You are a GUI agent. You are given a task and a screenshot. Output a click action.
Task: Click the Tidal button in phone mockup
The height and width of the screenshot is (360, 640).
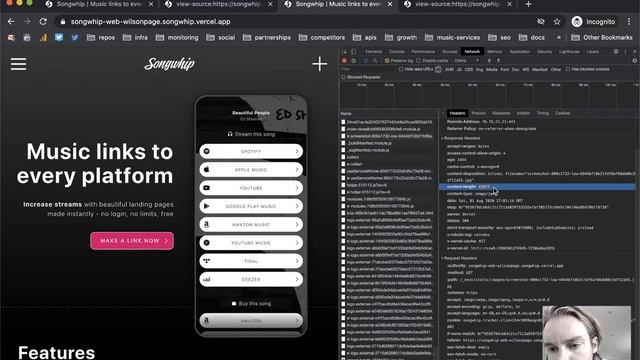coord(251,261)
